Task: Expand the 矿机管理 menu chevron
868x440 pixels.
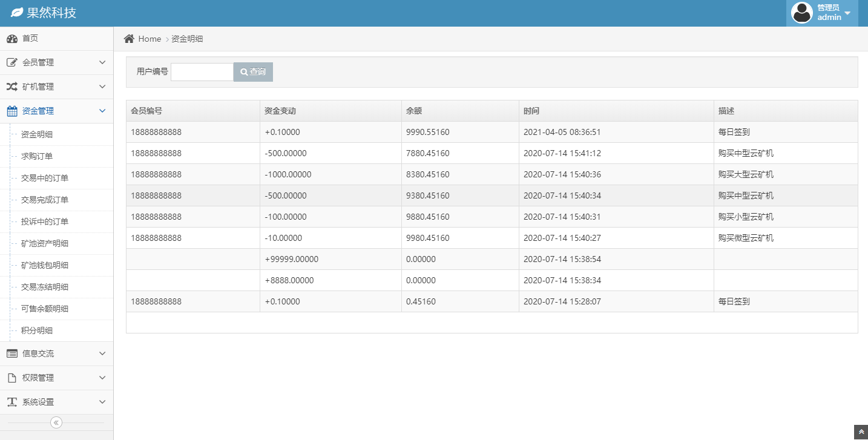Action: coord(102,87)
